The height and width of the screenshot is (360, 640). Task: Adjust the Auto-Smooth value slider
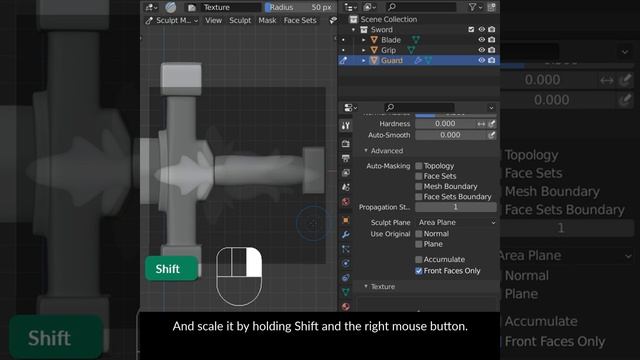point(450,135)
